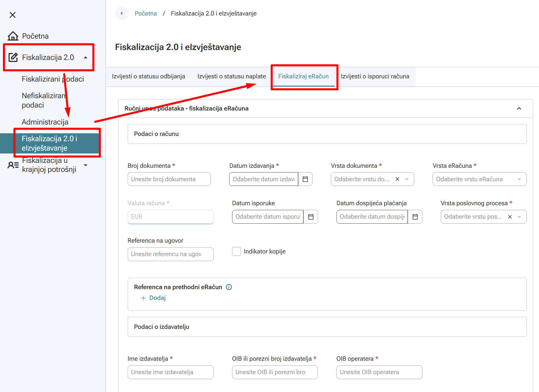
Task: Click info icon beside Referenca na prethodni eRačun
Action: point(229,287)
